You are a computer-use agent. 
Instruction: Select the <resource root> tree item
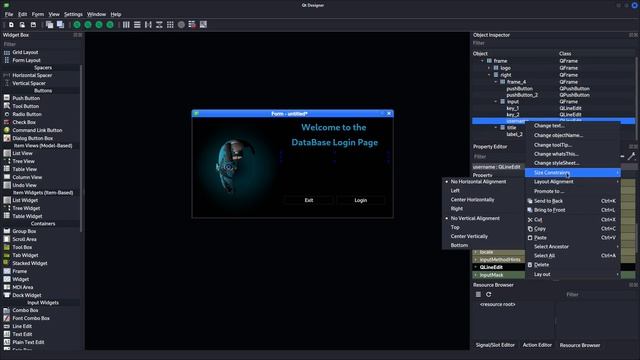[x=498, y=304]
